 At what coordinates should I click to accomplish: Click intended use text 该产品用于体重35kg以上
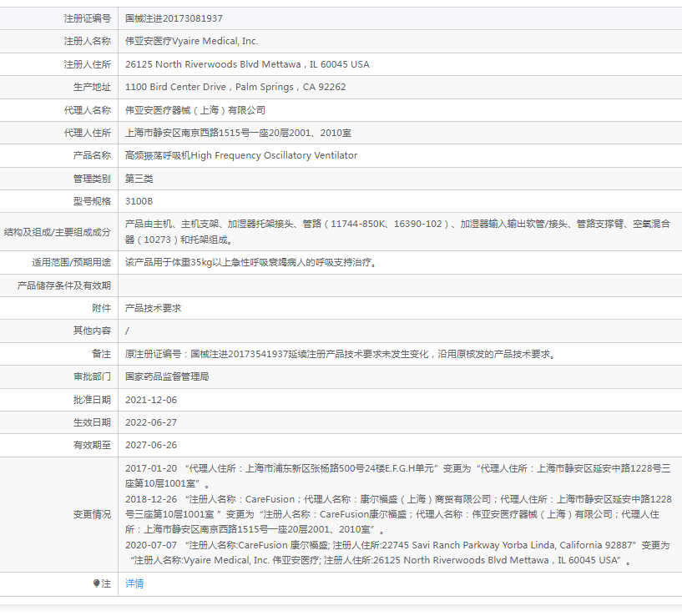coord(251,262)
